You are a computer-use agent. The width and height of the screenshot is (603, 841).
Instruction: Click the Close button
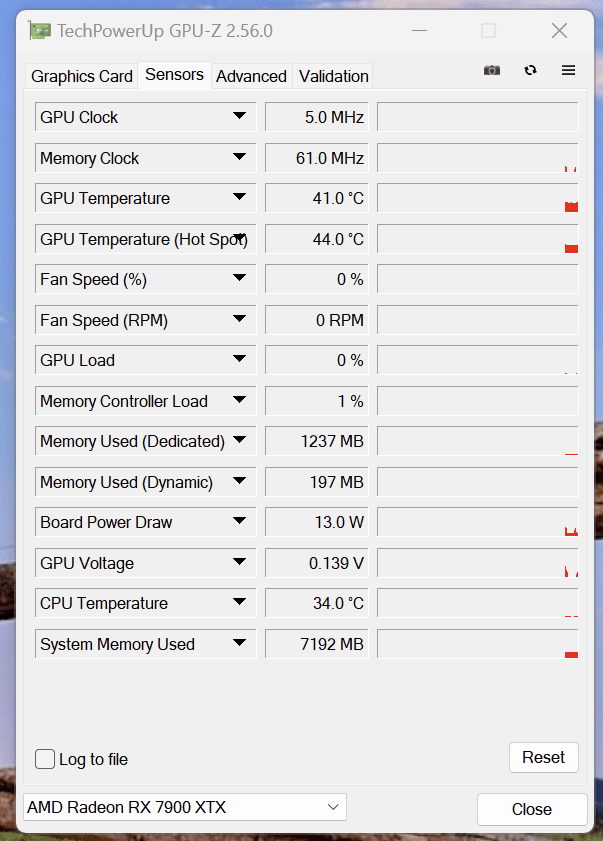[x=532, y=809]
